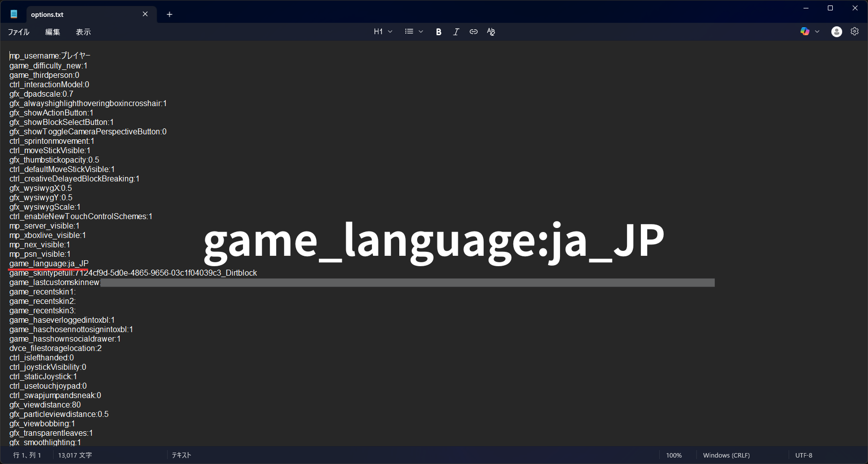868x464 pixels.
Task: Open the ファイル menu
Action: [x=18, y=32]
